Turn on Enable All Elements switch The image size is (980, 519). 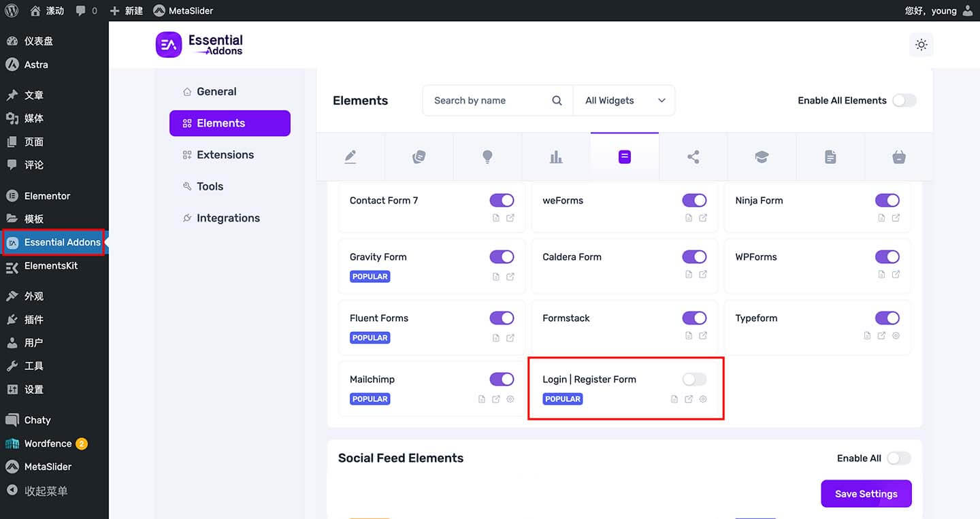(x=904, y=100)
